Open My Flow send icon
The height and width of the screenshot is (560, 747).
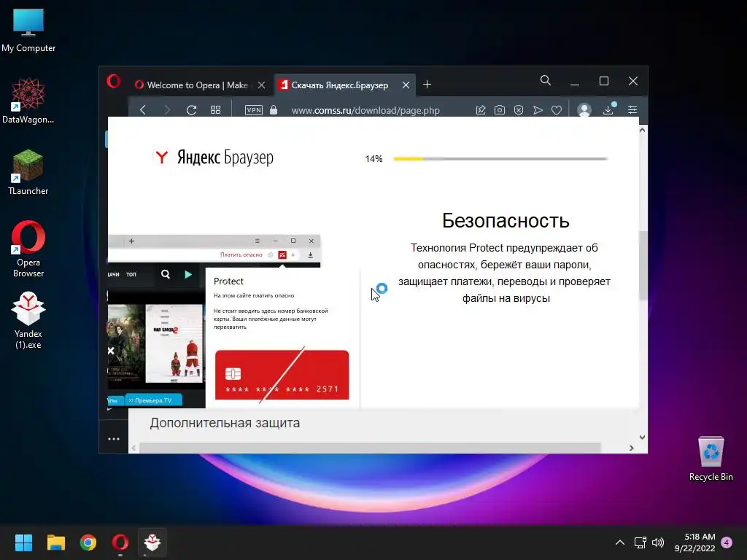tap(538, 110)
